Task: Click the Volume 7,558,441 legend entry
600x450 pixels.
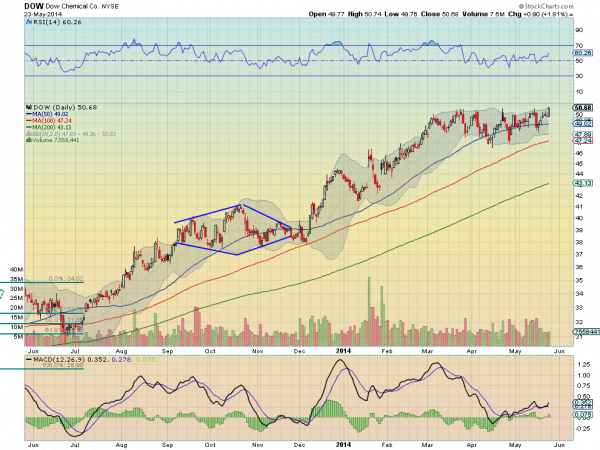Action: click(55, 140)
